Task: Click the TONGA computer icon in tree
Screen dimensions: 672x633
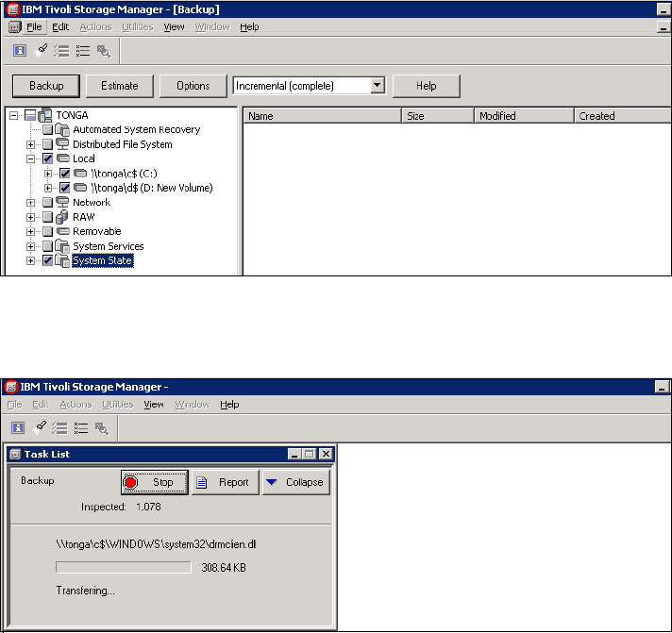Action: tap(45, 115)
